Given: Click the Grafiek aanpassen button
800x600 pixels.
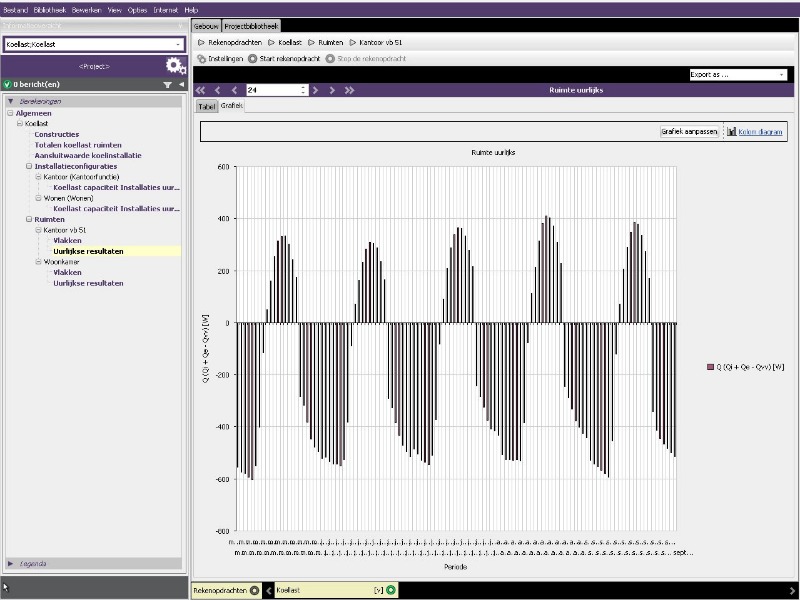Looking at the screenshot, I should pos(689,132).
